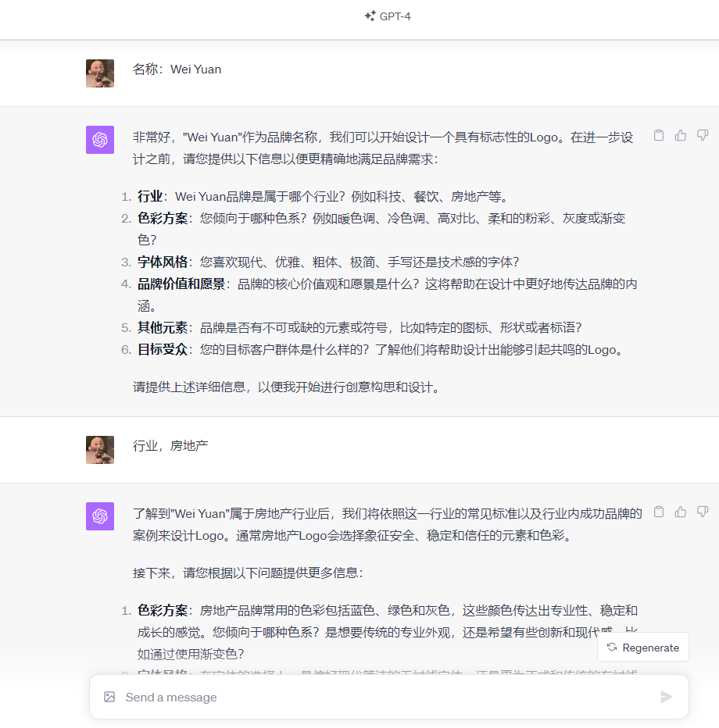Viewport: 719px width, 728px height.
Task: Click ChatGPT logo beside the second reply
Action: pyautogui.click(x=100, y=516)
